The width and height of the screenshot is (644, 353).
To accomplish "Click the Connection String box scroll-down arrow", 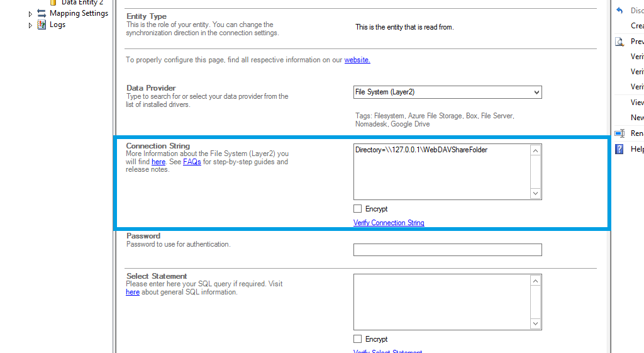I will (536, 194).
